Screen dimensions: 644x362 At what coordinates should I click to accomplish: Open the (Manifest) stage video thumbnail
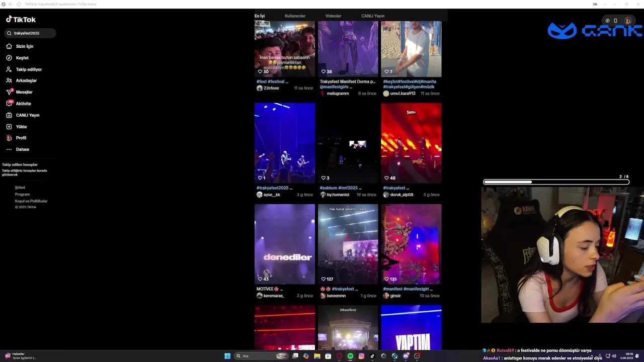point(348,327)
